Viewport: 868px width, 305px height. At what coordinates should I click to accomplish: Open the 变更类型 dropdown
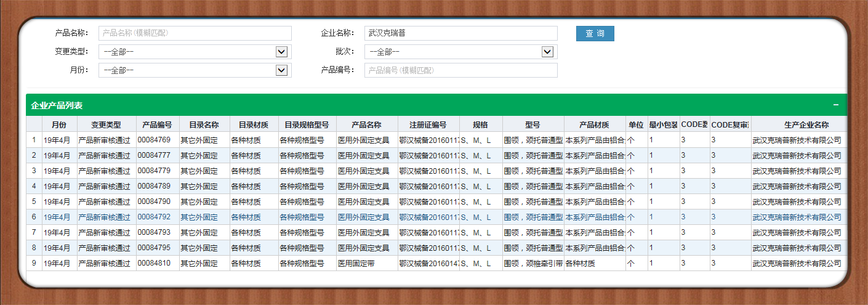(281, 52)
